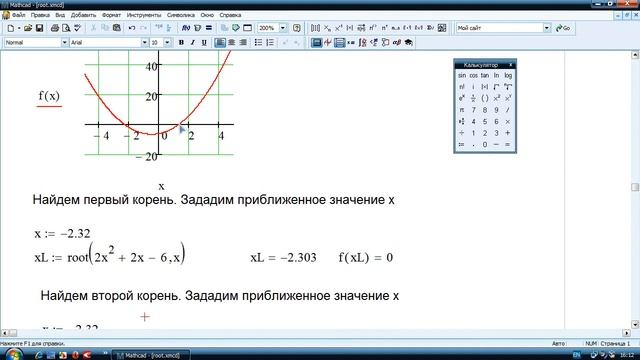The height and width of the screenshot is (360, 640).
Task: Close the Калькулятор palette
Action: click(x=511, y=65)
